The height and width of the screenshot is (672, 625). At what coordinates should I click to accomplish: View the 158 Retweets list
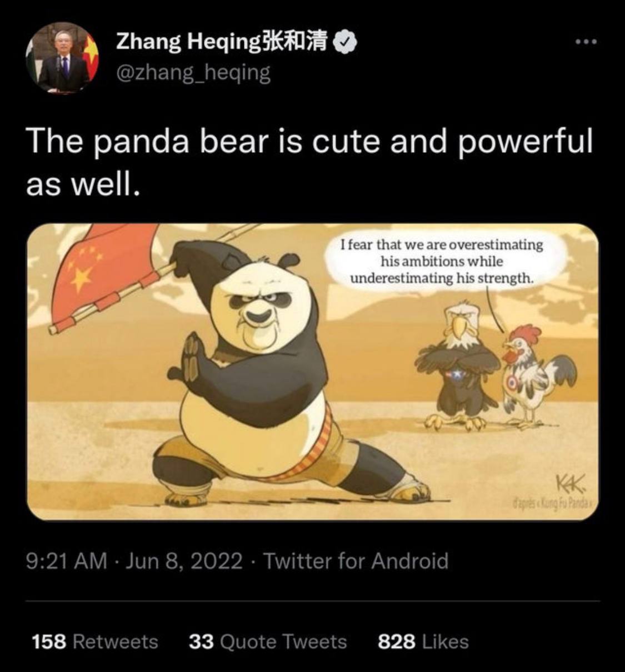95,642
